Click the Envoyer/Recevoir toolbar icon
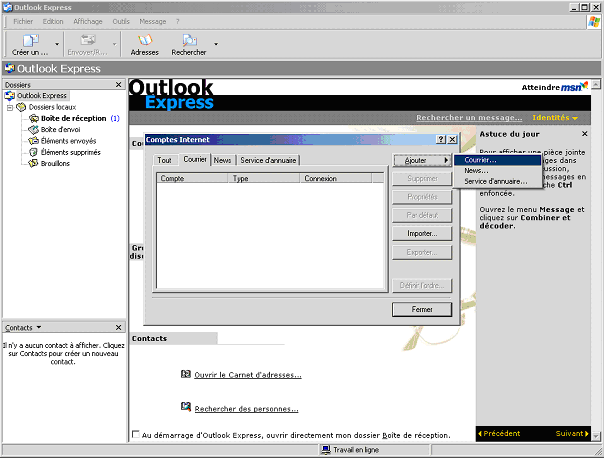The width and height of the screenshot is (604, 459). [87, 40]
